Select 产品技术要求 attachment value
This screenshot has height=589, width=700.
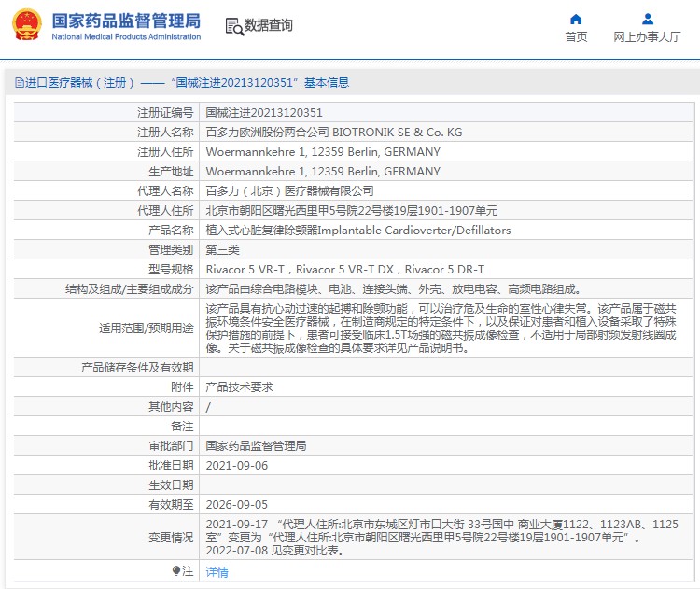239,387
